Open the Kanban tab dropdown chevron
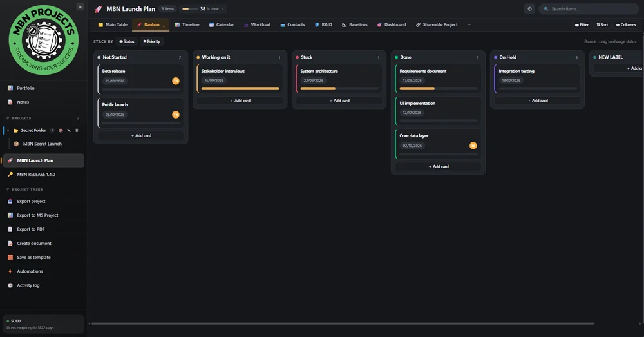The width and height of the screenshot is (644, 337). coord(164,26)
